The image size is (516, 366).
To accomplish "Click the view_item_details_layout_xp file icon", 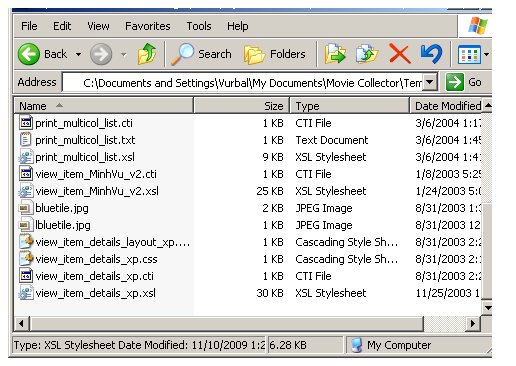I will point(26,242).
